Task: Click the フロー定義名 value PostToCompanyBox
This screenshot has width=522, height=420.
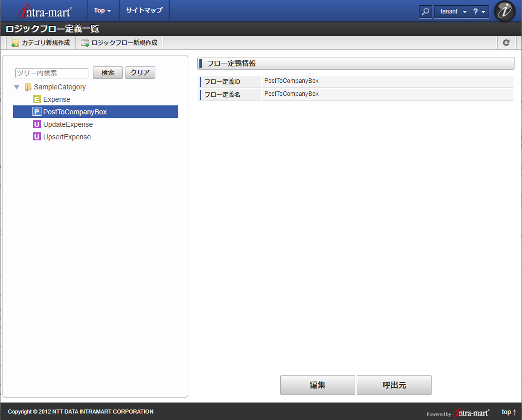Action: coord(291,94)
